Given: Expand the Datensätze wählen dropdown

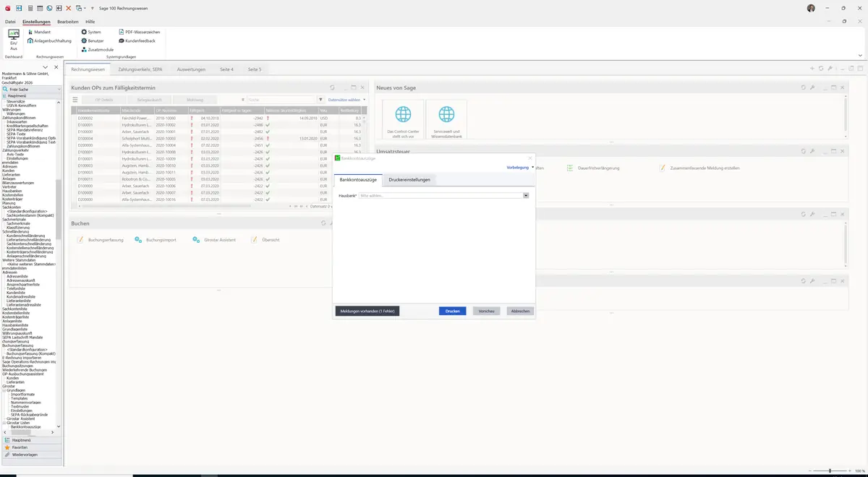Looking at the screenshot, I should [x=347, y=100].
